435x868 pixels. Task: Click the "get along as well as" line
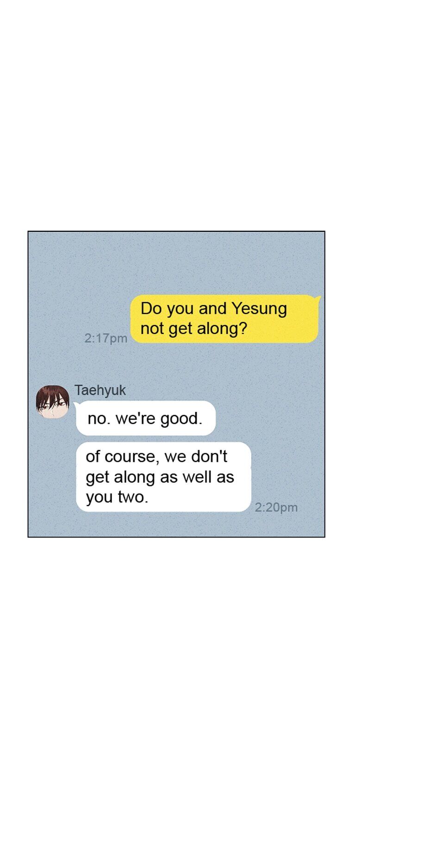(160, 477)
